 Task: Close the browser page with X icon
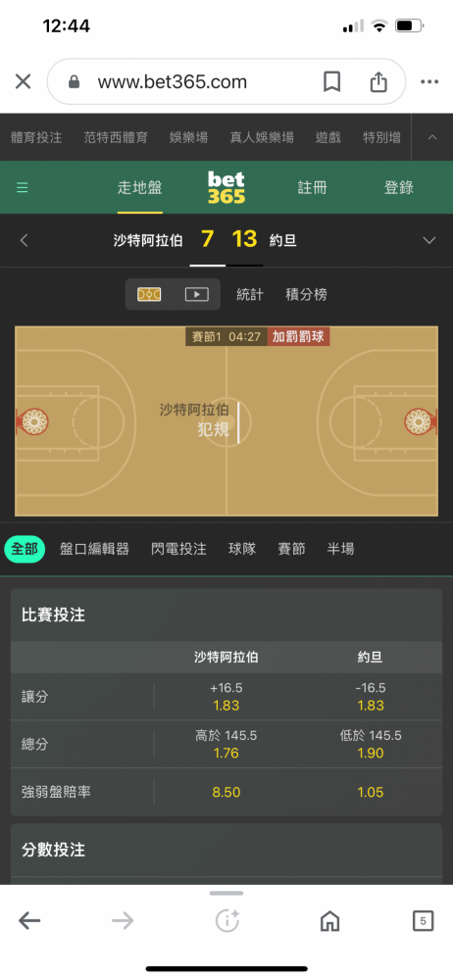(x=24, y=82)
